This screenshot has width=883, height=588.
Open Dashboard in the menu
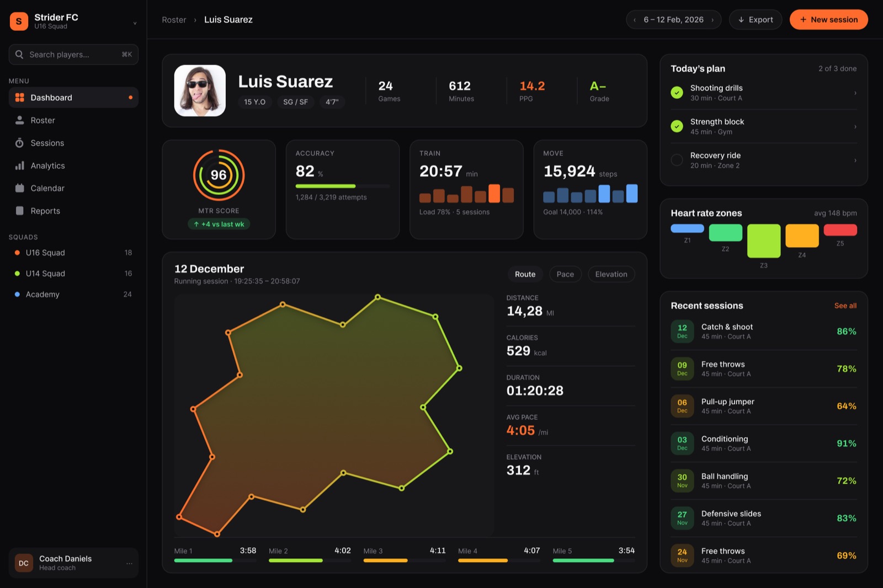coord(73,98)
